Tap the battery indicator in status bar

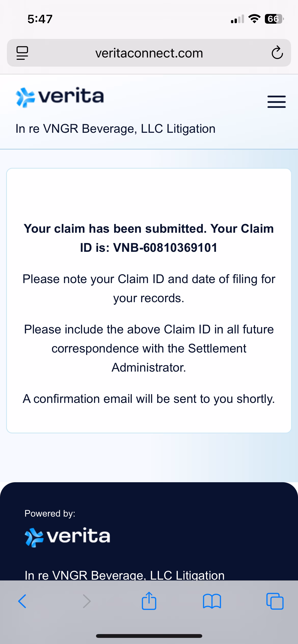click(274, 19)
